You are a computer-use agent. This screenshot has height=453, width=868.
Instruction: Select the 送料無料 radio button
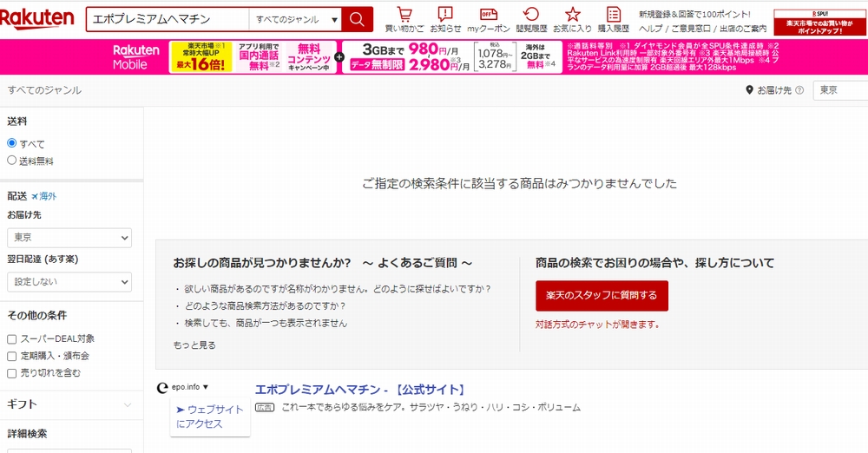click(11, 160)
